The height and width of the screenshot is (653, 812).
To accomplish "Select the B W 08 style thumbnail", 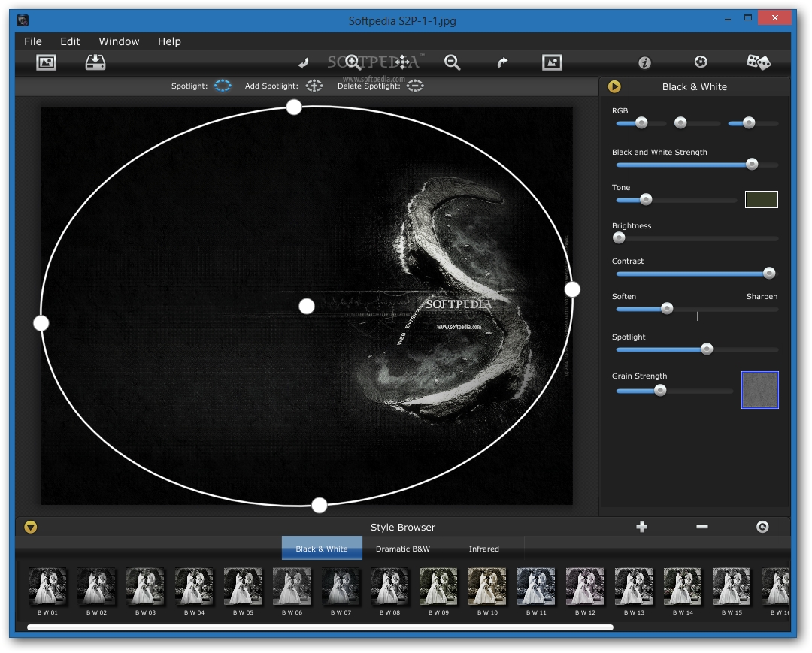I will [x=389, y=586].
